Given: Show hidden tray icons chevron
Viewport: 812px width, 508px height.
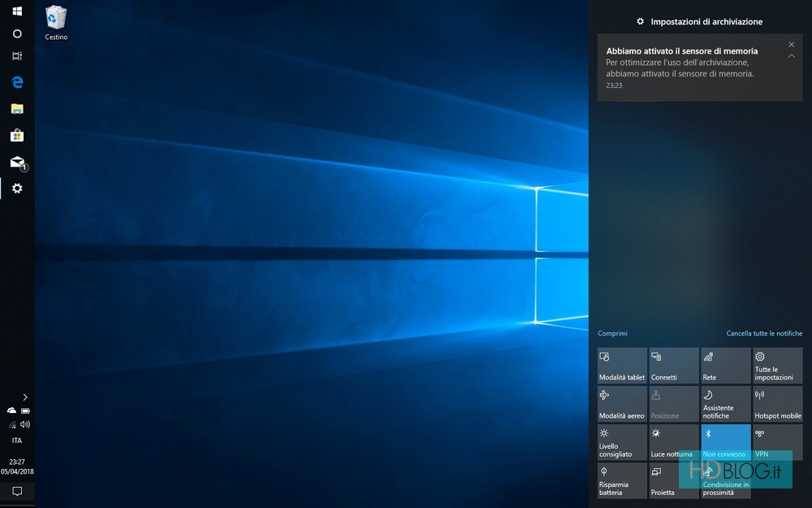Looking at the screenshot, I should click(x=25, y=397).
